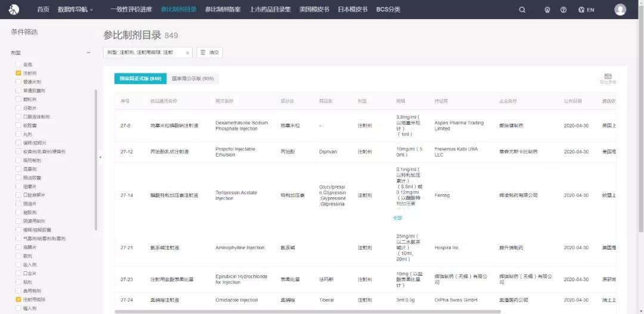Open search via the magnifier icon
This screenshot has width=644, height=314.
(x=522, y=10)
